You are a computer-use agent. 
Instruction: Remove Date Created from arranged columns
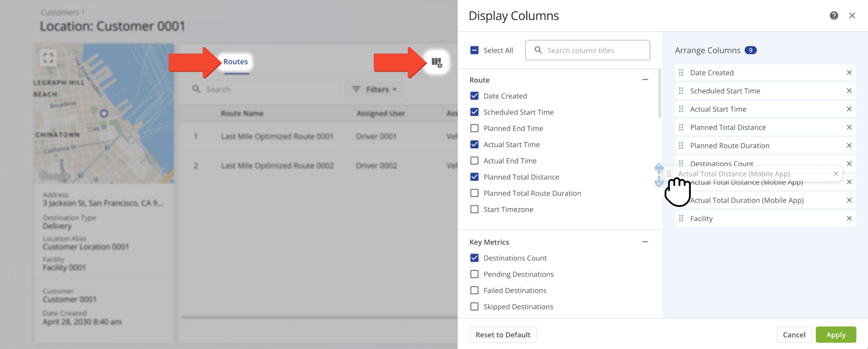[849, 73]
